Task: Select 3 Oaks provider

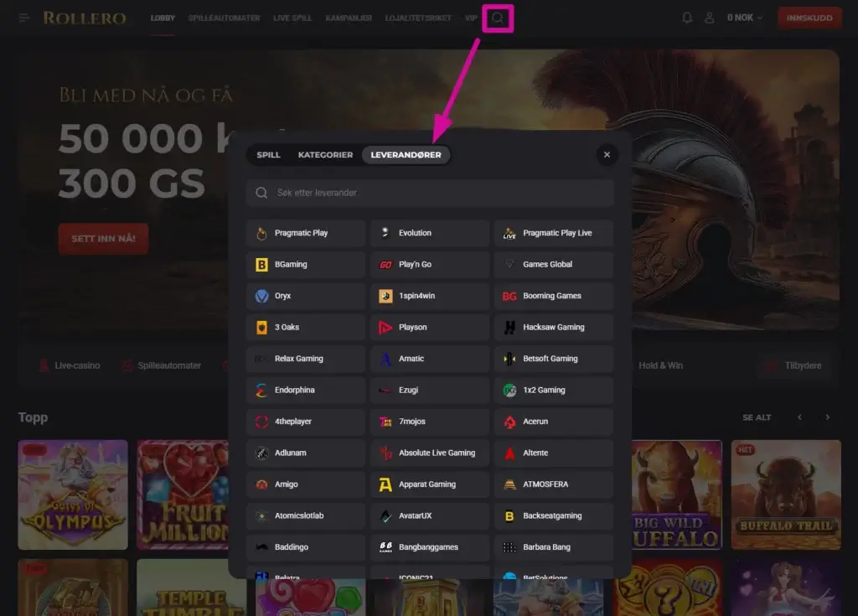Action: tap(306, 328)
